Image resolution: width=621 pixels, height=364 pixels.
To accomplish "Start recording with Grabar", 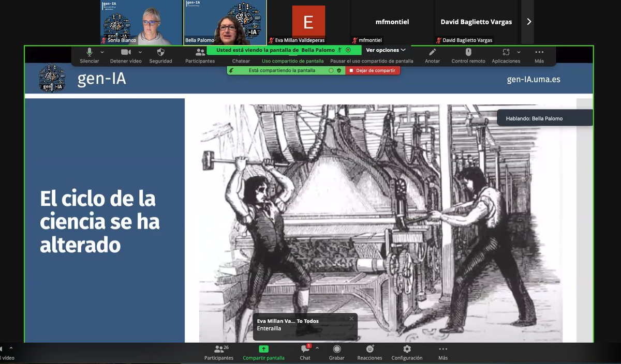I will 337,353.
